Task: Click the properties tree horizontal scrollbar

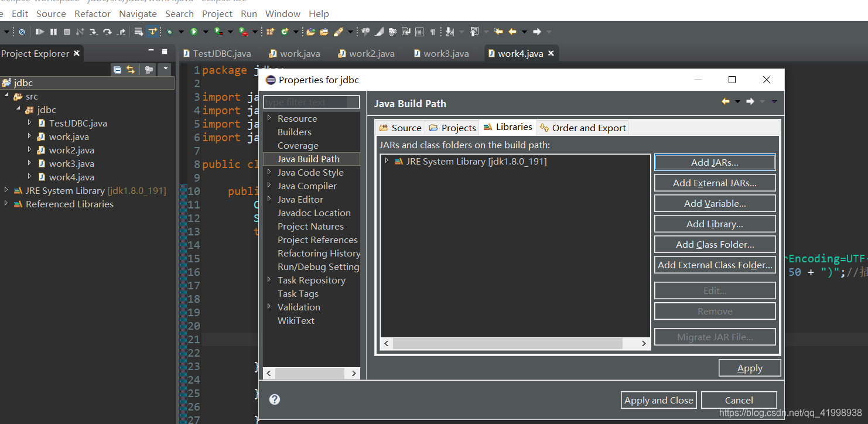Action: [x=312, y=373]
